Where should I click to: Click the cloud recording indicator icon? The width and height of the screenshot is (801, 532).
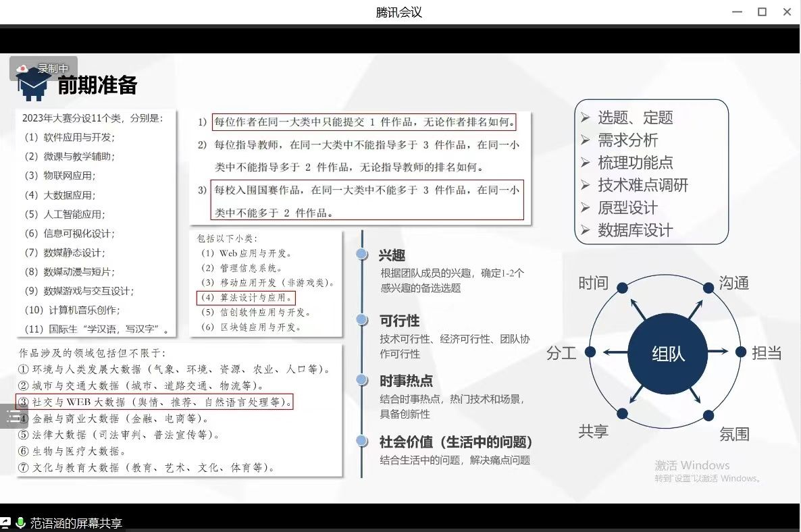tap(23, 69)
